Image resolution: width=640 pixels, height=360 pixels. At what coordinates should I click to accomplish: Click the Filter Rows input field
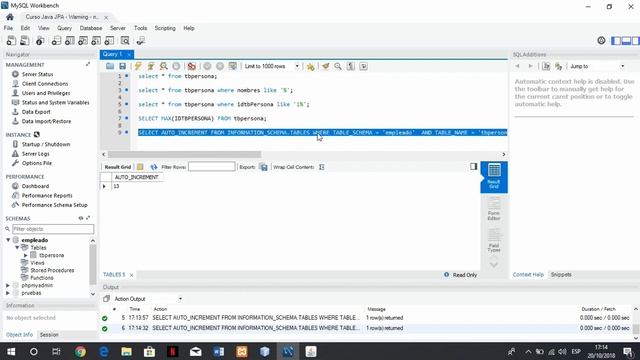[211, 167]
